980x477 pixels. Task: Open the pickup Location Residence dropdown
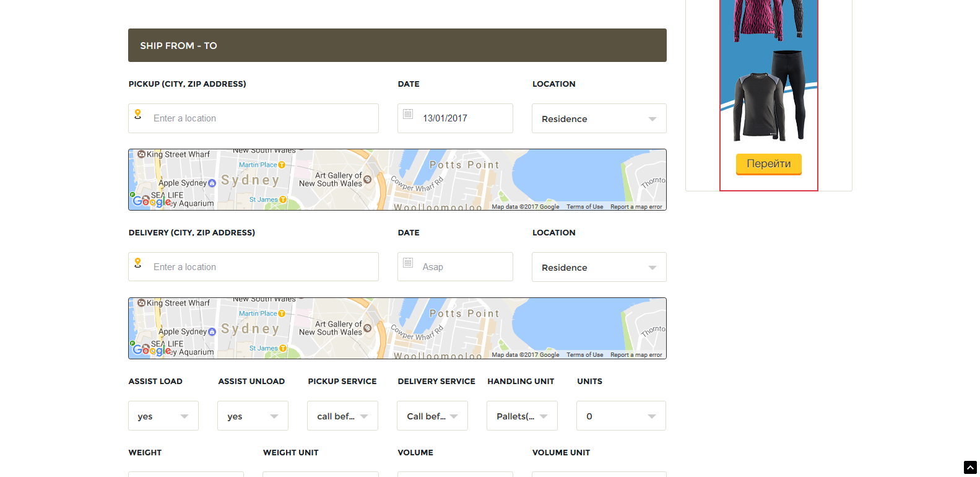[599, 118]
